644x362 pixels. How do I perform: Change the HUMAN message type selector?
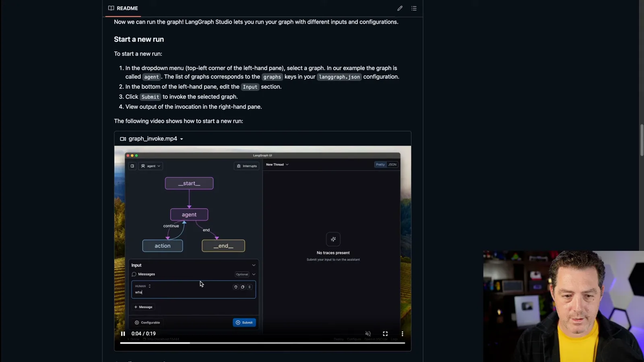[143, 286]
